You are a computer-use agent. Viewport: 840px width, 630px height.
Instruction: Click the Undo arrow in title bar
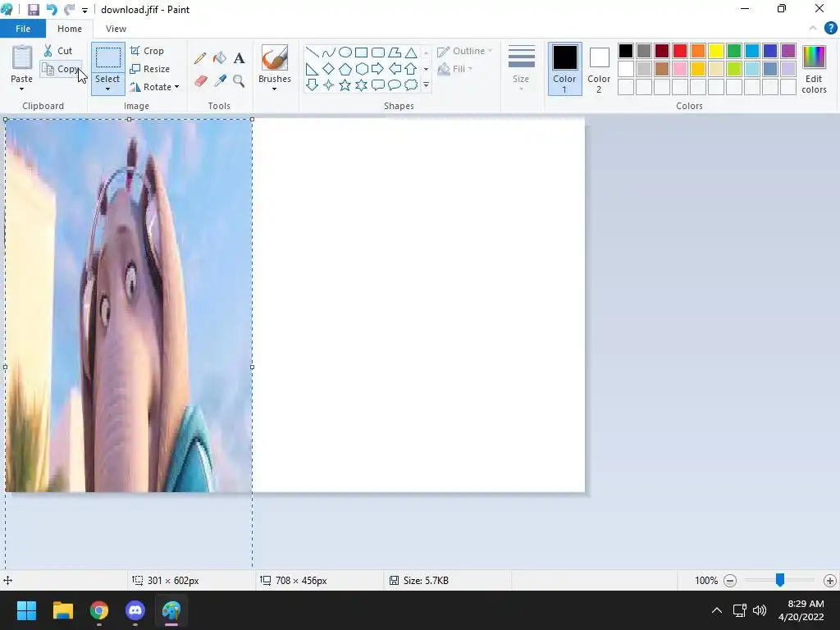tap(52, 10)
